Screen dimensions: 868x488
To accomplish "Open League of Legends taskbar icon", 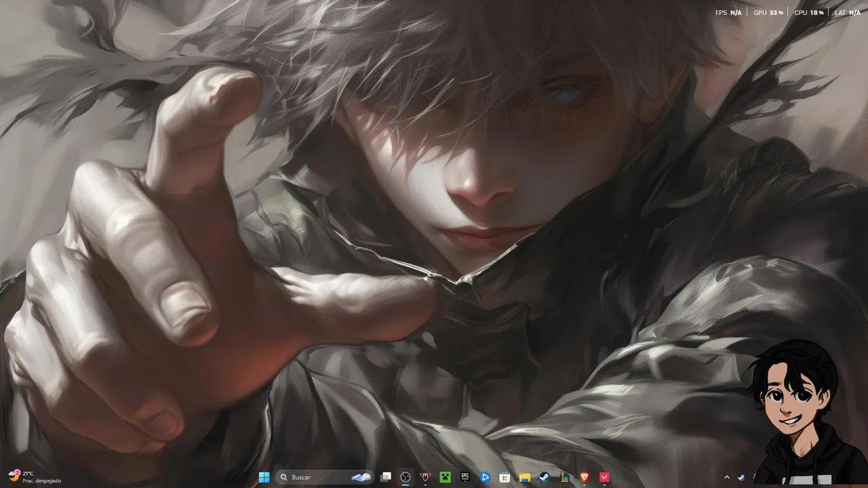I will (564, 477).
